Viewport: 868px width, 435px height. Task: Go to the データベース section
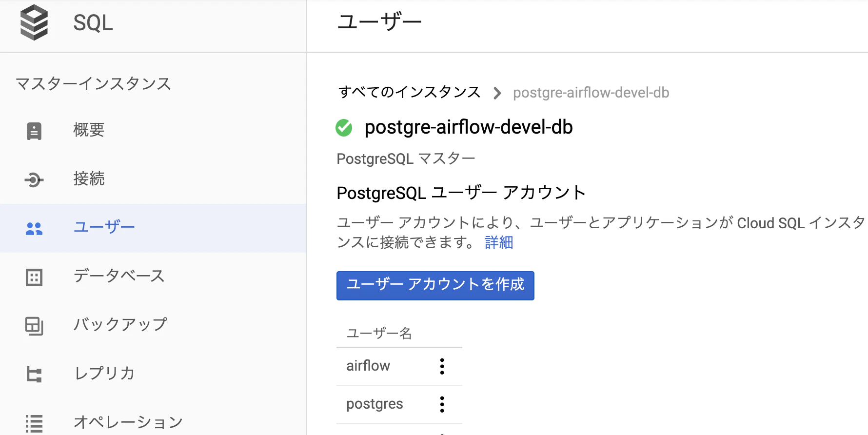tap(153, 277)
